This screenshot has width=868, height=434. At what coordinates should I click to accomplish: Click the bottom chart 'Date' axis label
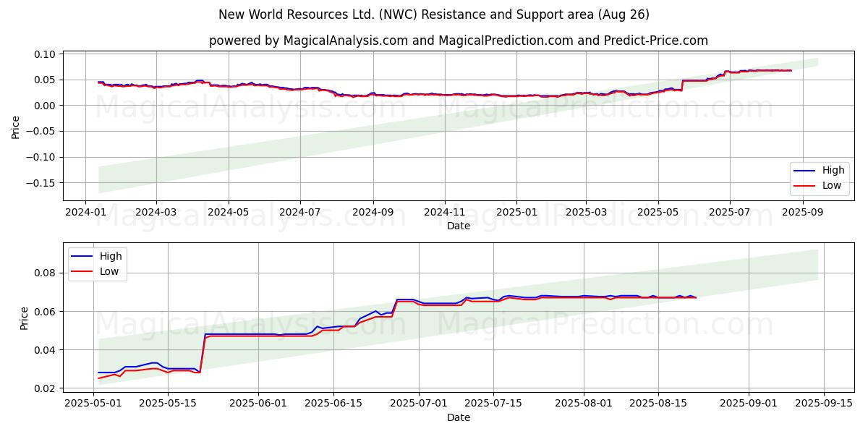459,417
